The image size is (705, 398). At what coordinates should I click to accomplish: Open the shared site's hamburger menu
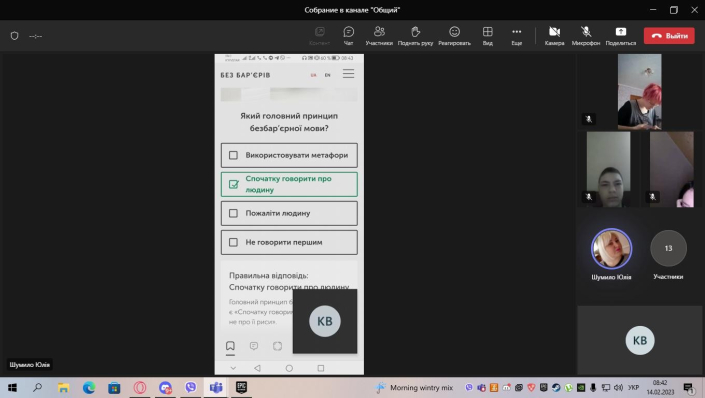tap(348, 74)
